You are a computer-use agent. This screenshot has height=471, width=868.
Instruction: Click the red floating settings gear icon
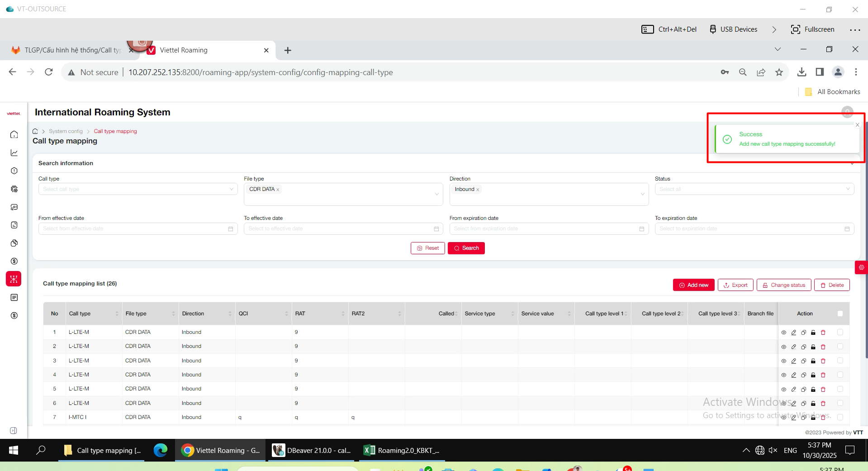click(x=861, y=267)
